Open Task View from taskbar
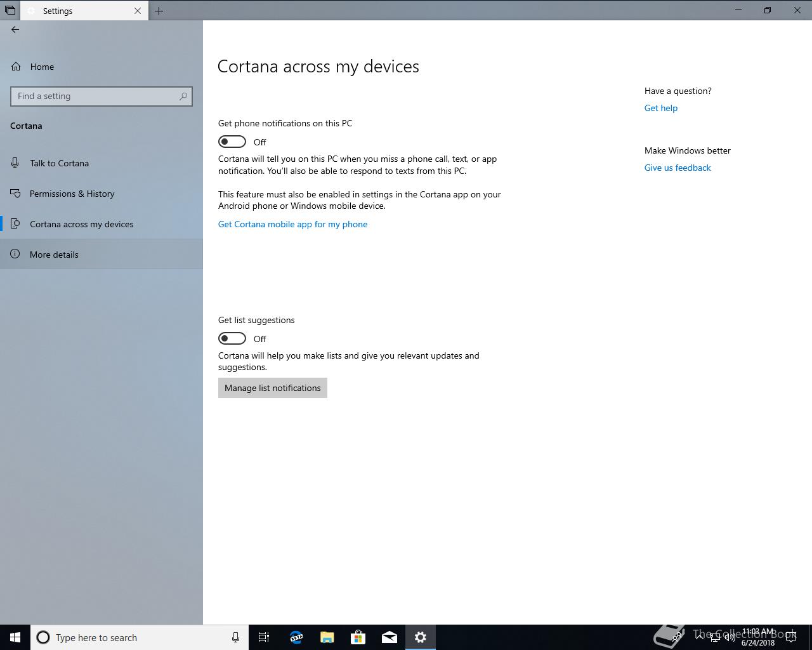Image resolution: width=812 pixels, height=650 pixels. click(x=264, y=637)
